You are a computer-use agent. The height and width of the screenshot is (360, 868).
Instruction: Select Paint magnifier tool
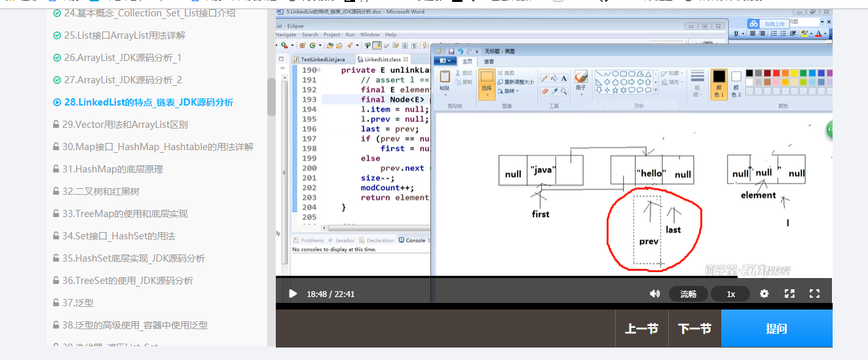click(565, 91)
